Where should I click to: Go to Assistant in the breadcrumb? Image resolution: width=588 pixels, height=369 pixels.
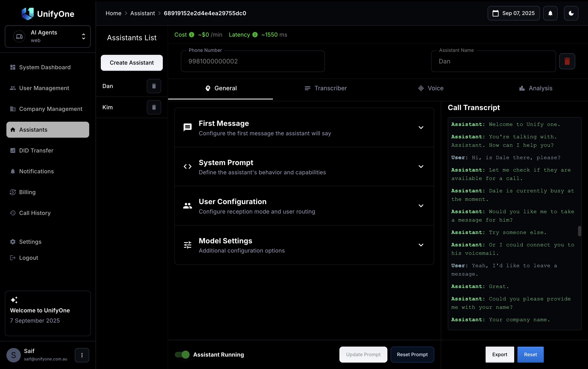point(142,13)
